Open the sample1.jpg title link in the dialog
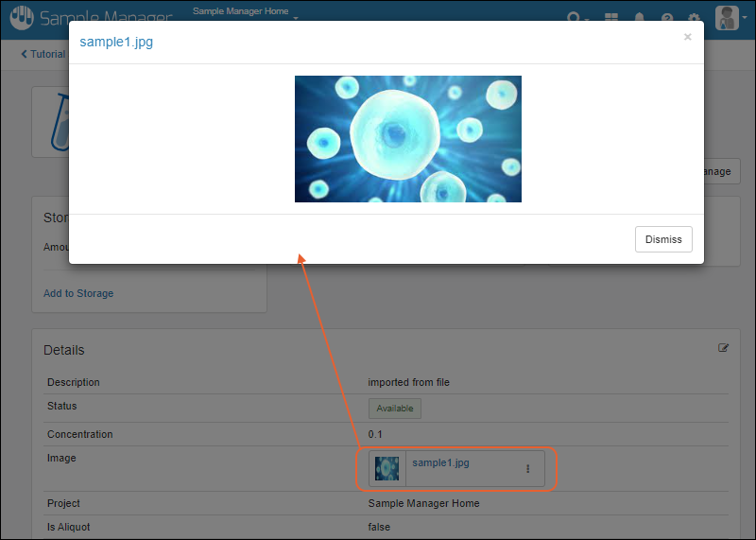 [116, 43]
